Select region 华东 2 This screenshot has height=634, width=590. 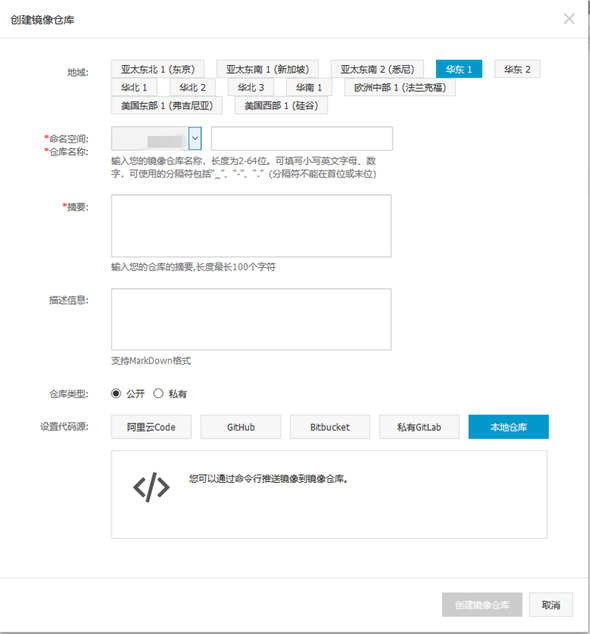pos(517,69)
